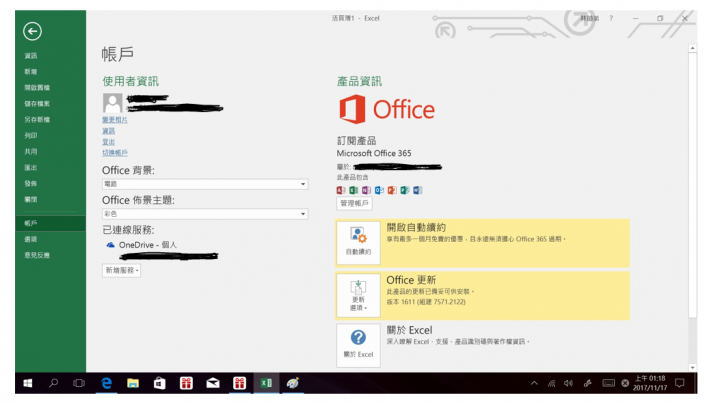Click the 開啟自動續約 heading
This screenshot has width=720, height=404.
(416, 227)
